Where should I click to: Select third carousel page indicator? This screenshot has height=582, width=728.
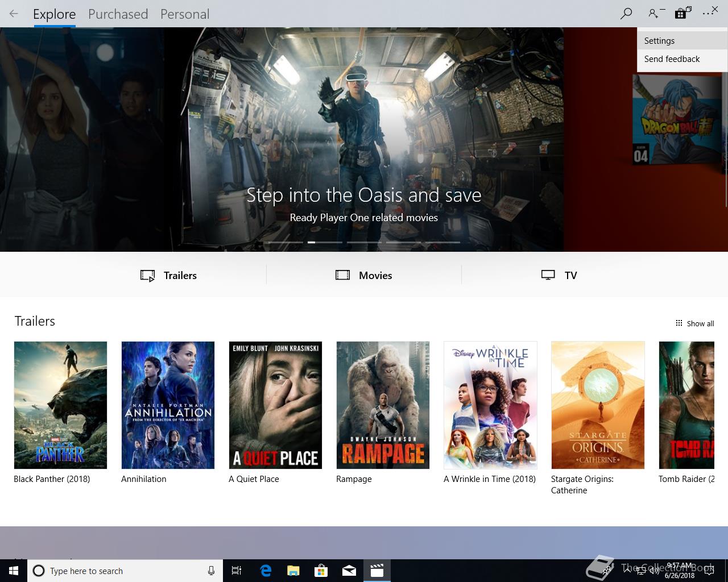pyautogui.click(x=364, y=242)
